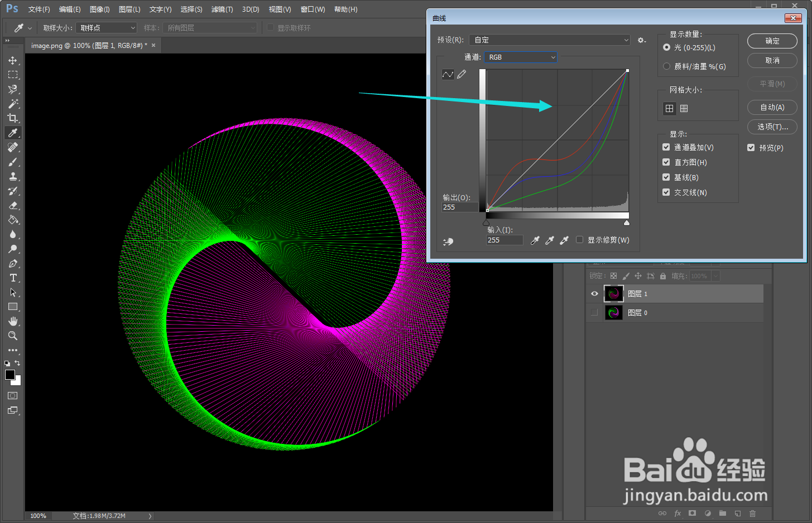The image size is (812, 523).
Task: Open the Edit Toolbar ellipsis icon
Action: pyautogui.click(x=13, y=350)
